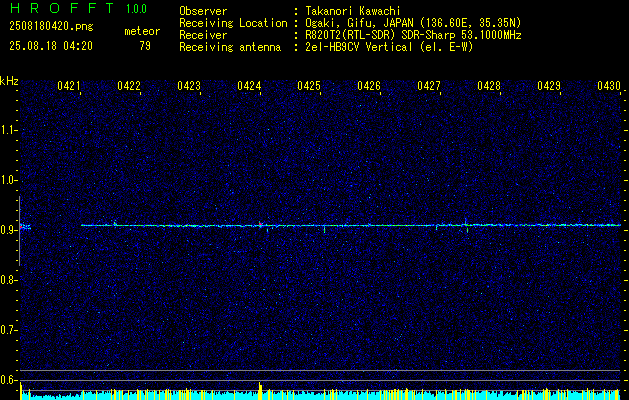Click the 0429 time marker

coord(549,85)
